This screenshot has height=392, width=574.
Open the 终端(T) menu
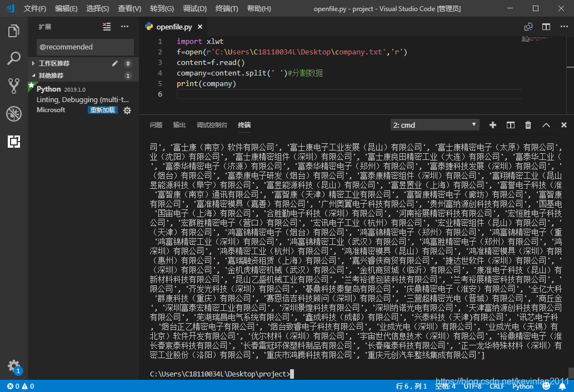227,8
